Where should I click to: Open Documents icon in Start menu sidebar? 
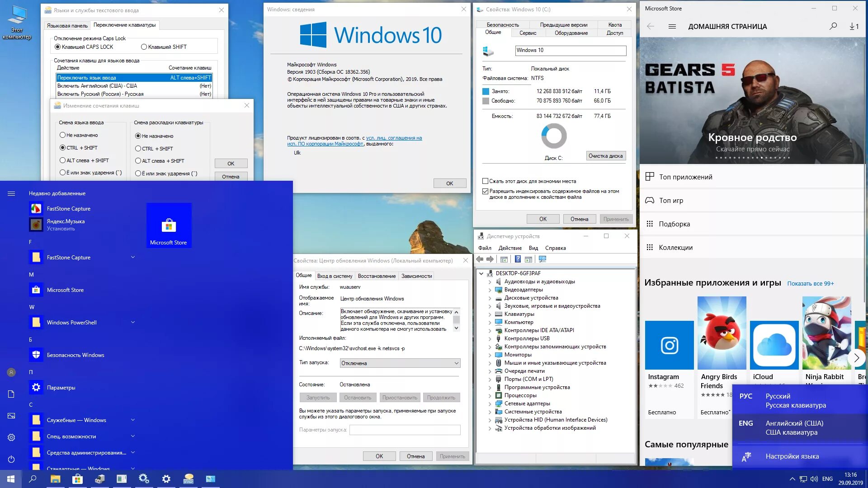coord(11,394)
